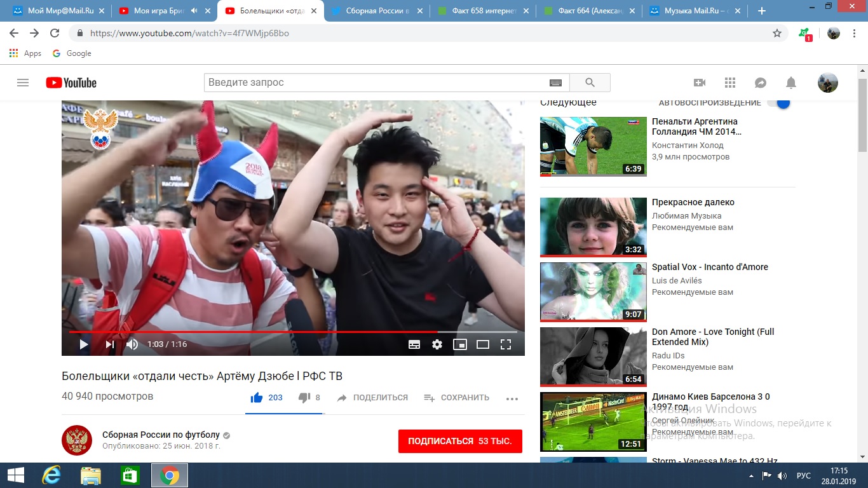Click the Spatial Vox - Incanto d'Amore title

click(710, 267)
